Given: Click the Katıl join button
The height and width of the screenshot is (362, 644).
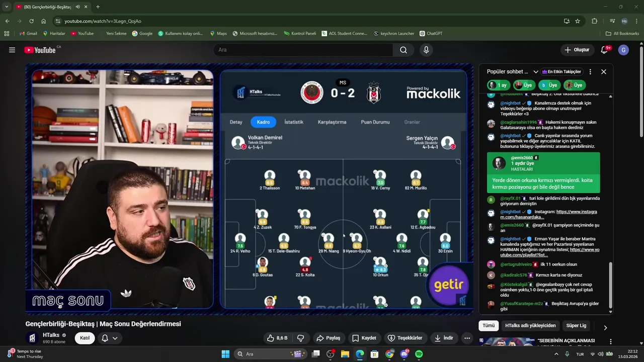Looking at the screenshot, I should (x=85, y=338).
